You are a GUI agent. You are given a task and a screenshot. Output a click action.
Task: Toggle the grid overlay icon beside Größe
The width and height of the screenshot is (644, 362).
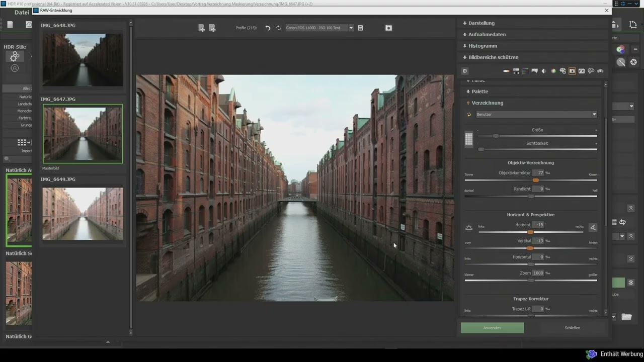click(x=469, y=139)
